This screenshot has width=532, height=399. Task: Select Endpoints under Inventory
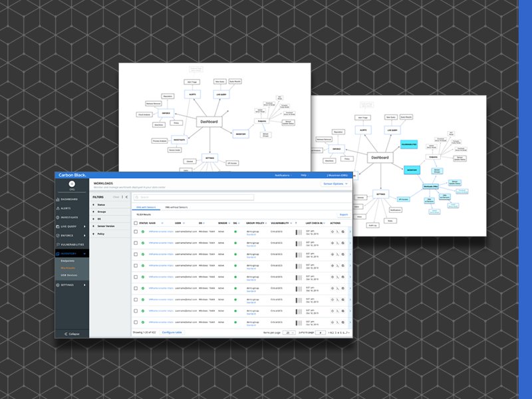(68, 261)
